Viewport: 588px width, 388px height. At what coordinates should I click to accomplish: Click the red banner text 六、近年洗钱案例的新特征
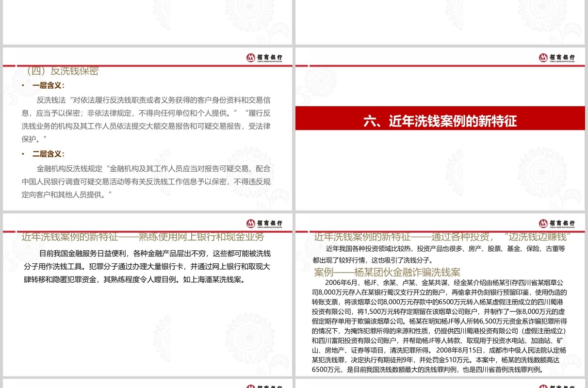pyautogui.click(x=440, y=121)
